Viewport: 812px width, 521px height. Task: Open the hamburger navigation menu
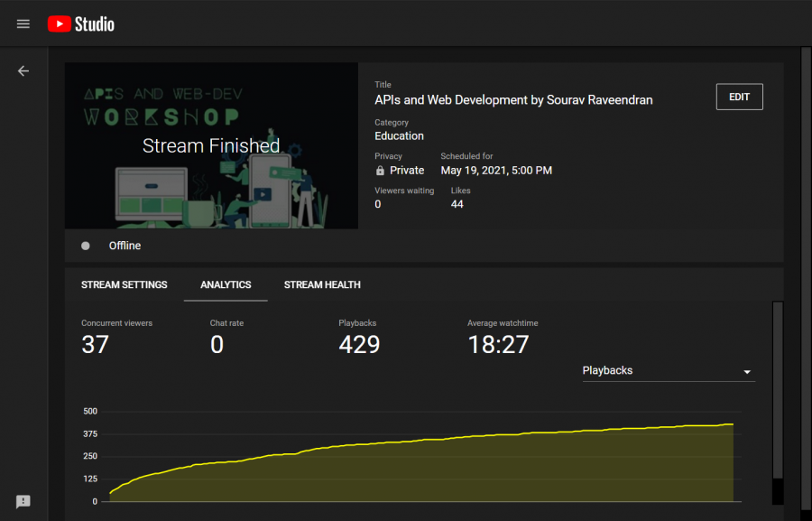pos(23,24)
